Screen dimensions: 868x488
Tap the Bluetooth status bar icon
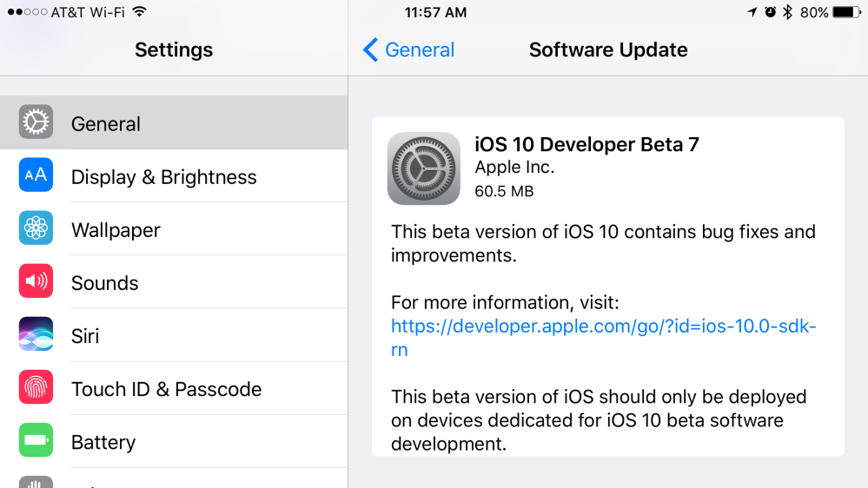(x=787, y=12)
